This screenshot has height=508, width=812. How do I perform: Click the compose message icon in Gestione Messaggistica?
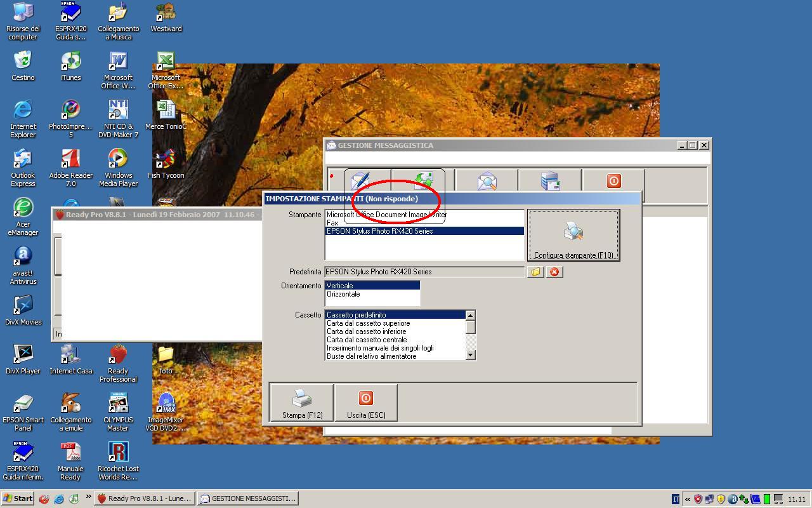click(x=360, y=181)
